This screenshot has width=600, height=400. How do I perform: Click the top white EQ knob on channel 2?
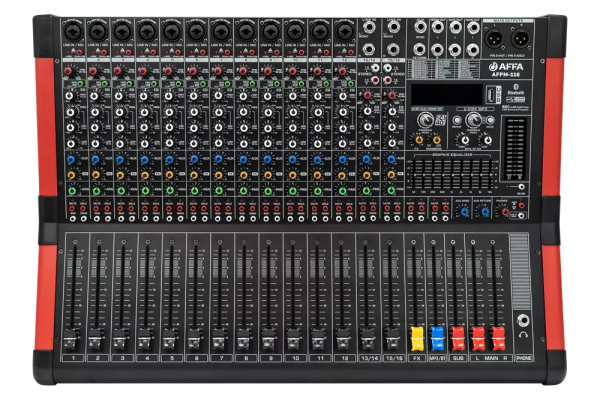tap(95, 96)
